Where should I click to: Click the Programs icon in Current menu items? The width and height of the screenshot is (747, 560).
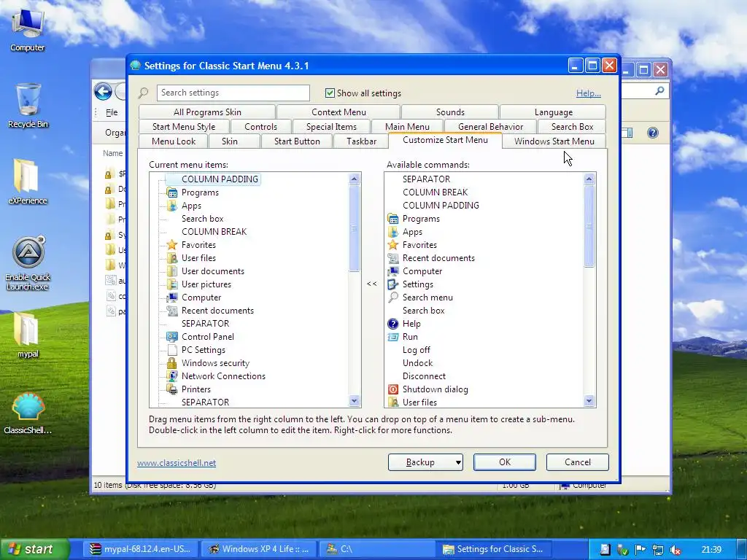point(172,192)
